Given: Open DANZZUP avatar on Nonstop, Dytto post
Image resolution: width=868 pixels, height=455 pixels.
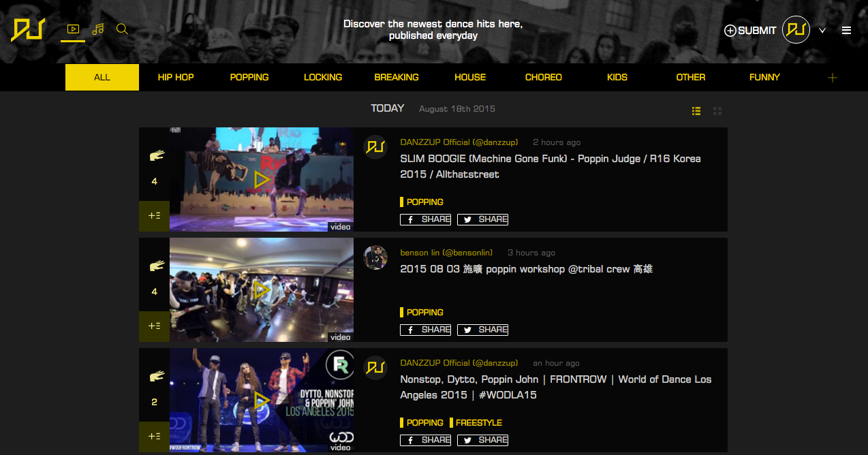Looking at the screenshot, I should click(x=375, y=368).
